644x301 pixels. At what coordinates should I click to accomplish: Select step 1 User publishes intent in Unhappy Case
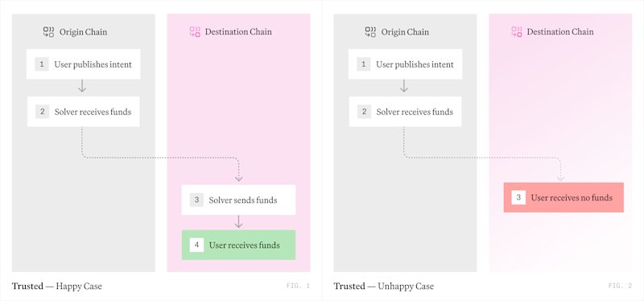click(x=406, y=64)
